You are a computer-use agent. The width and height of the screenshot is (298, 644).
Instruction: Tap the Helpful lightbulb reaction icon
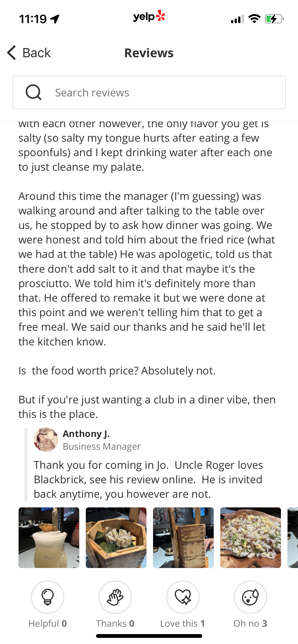coord(48,597)
